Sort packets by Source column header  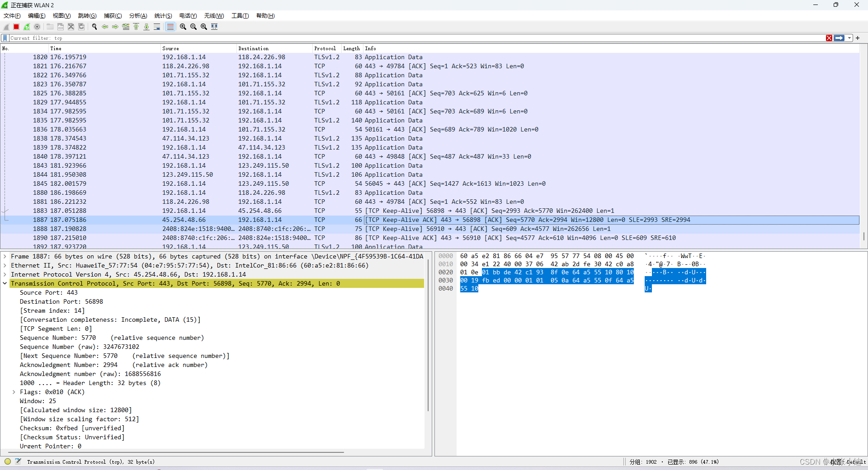[x=198, y=48]
